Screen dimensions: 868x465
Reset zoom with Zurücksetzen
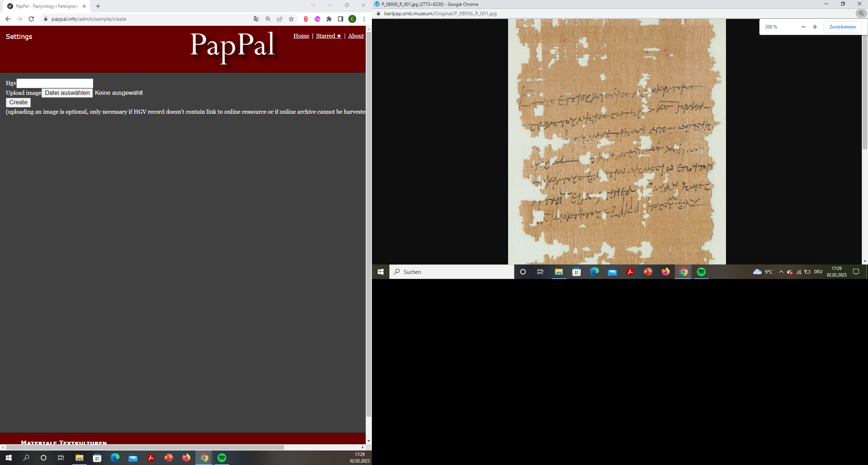843,27
